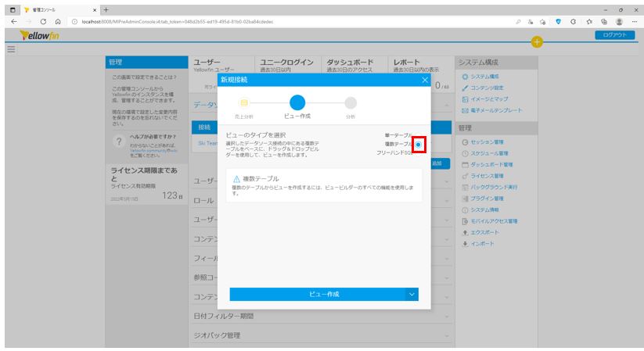This screenshot has height=351, width=644.
Task: Click the ビュー作成 blue button
Action: [317, 295]
